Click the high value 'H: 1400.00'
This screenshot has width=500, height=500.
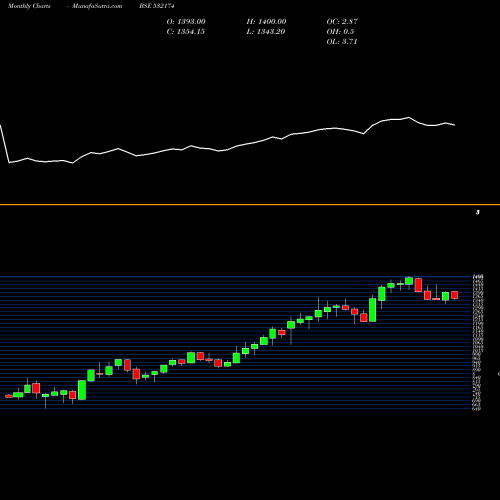coord(266,22)
